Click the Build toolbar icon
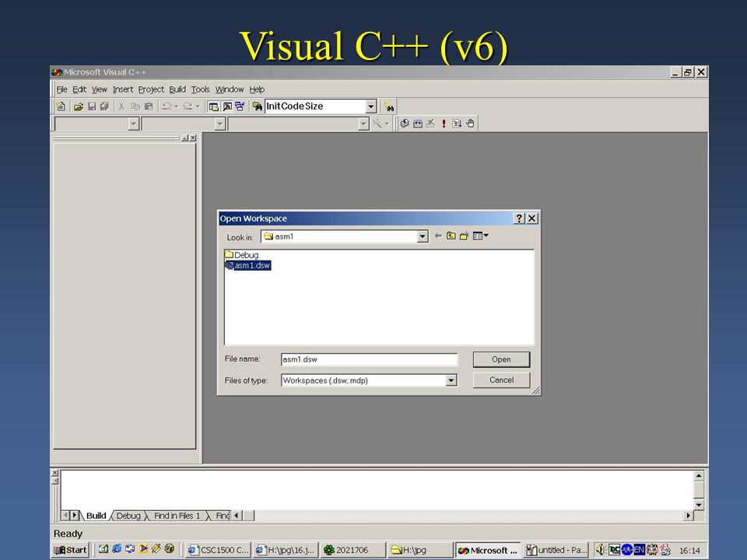Image resolution: width=747 pixels, height=560 pixels. click(x=418, y=124)
